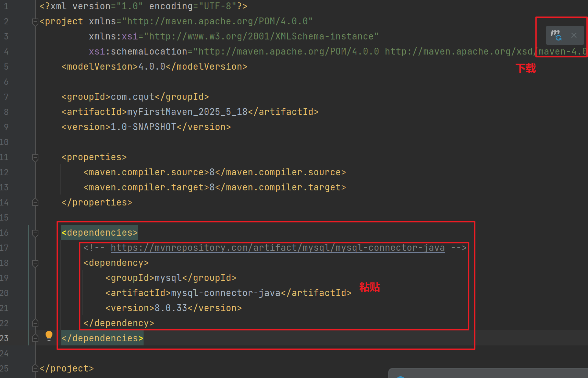Click the maven.compiler.target line
588x378 pixels.
(215, 187)
